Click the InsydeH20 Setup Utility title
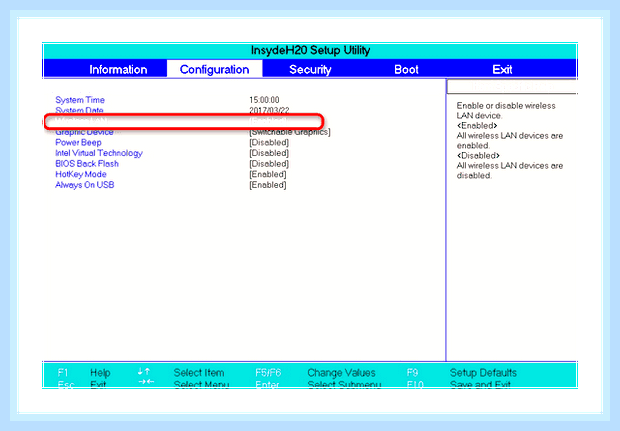The image size is (620, 431). point(310,50)
